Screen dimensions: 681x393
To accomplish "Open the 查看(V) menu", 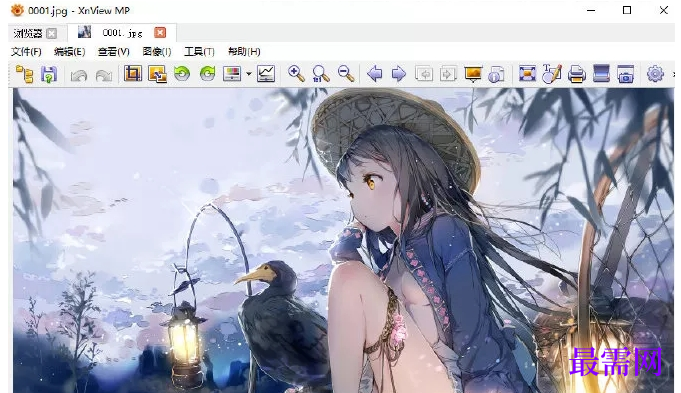I will [114, 52].
